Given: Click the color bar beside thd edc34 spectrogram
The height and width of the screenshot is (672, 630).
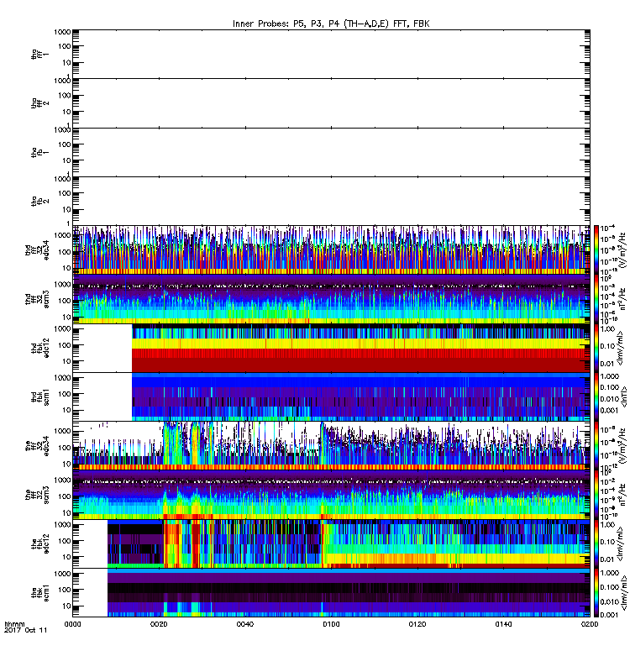Looking at the screenshot, I should tap(596, 249).
